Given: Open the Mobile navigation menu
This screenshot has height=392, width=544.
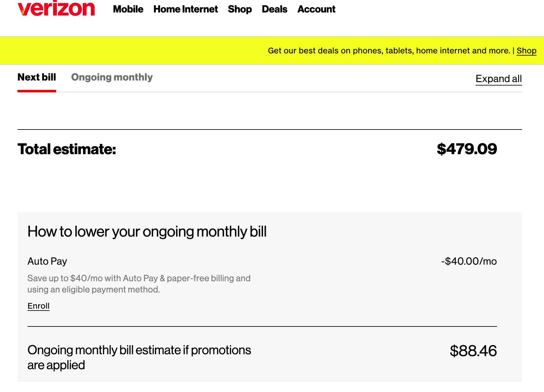Looking at the screenshot, I should click(x=128, y=9).
